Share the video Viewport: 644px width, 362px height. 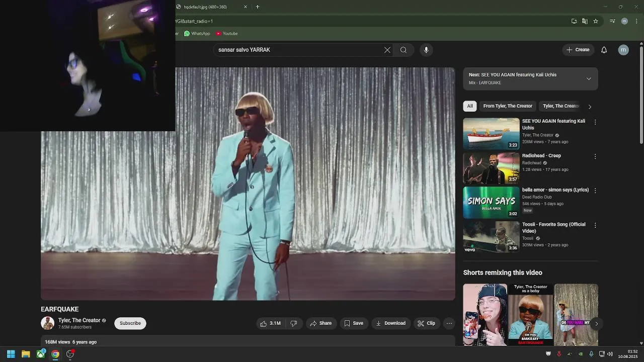coord(320,323)
